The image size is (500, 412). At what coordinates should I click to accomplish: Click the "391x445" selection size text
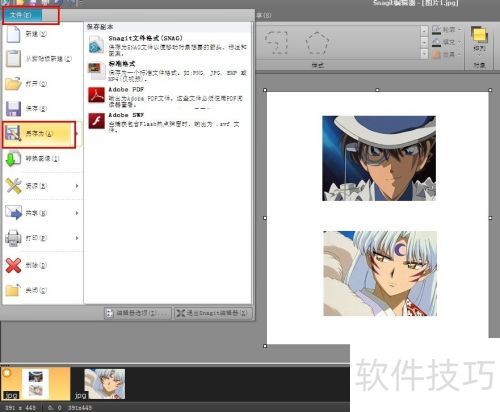(x=80, y=408)
